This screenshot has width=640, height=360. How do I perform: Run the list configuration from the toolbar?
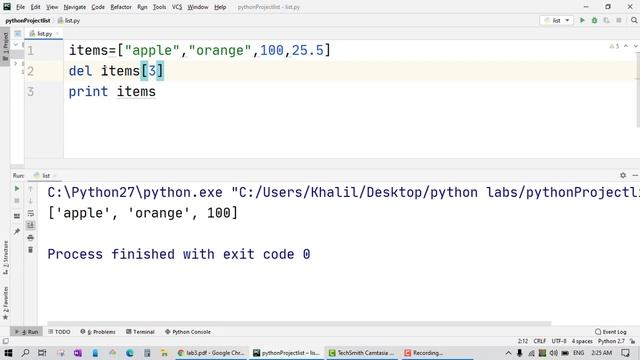coord(582,20)
